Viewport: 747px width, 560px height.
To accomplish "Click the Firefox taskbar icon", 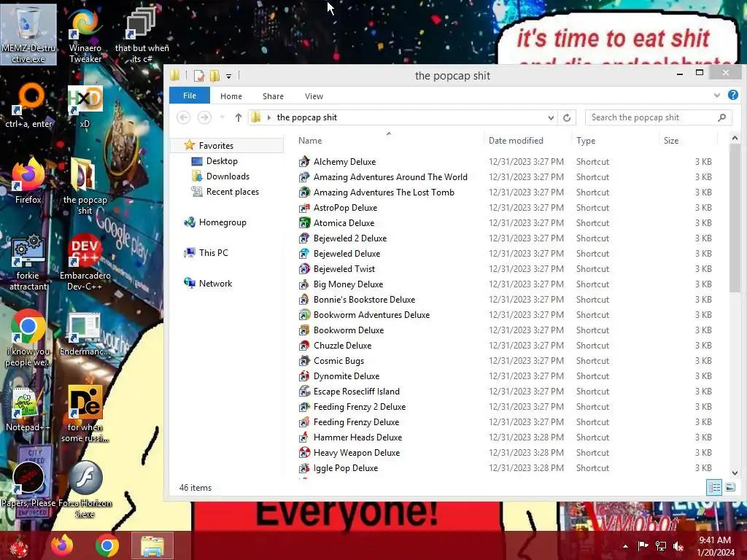I will pyautogui.click(x=63, y=545).
